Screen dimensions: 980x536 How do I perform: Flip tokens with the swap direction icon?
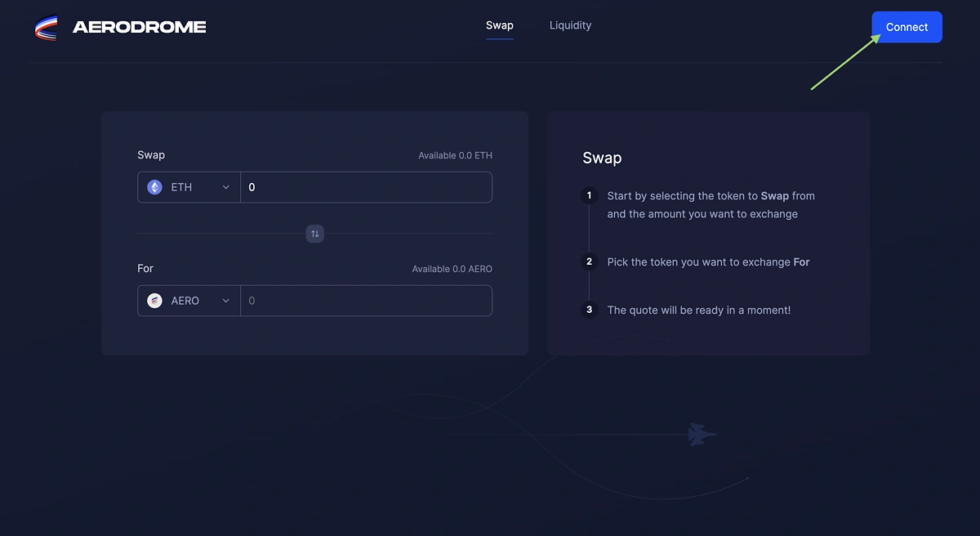(x=315, y=234)
